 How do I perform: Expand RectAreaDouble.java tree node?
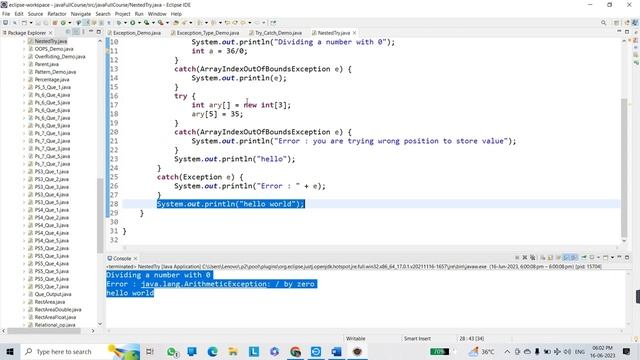(x=24, y=310)
